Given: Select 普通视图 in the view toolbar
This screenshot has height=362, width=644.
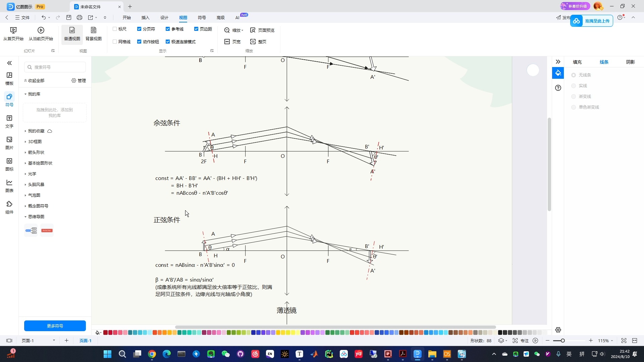Looking at the screenshot, I should click(x=72, y=34).
